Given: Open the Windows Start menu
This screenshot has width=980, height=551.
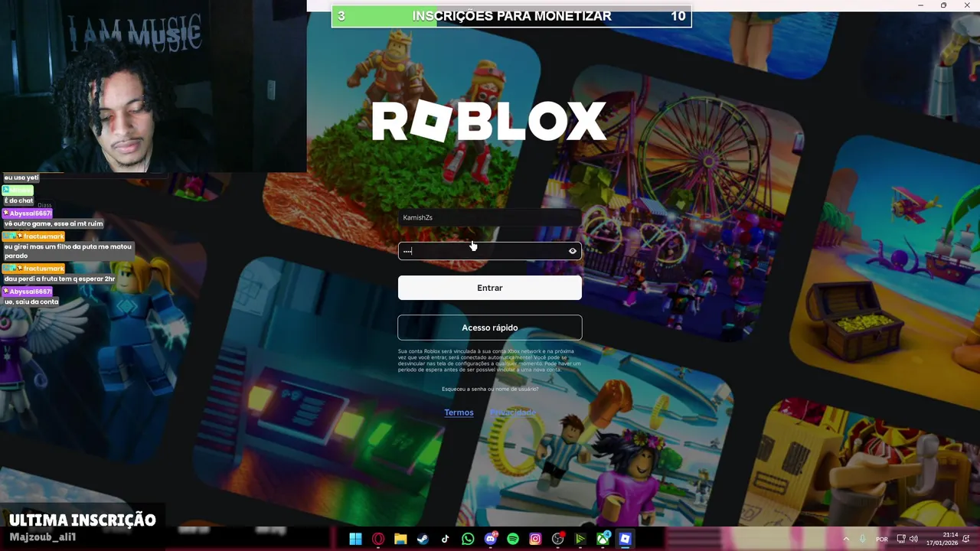Looking at the screenshot, I should [x=355, y=539].
